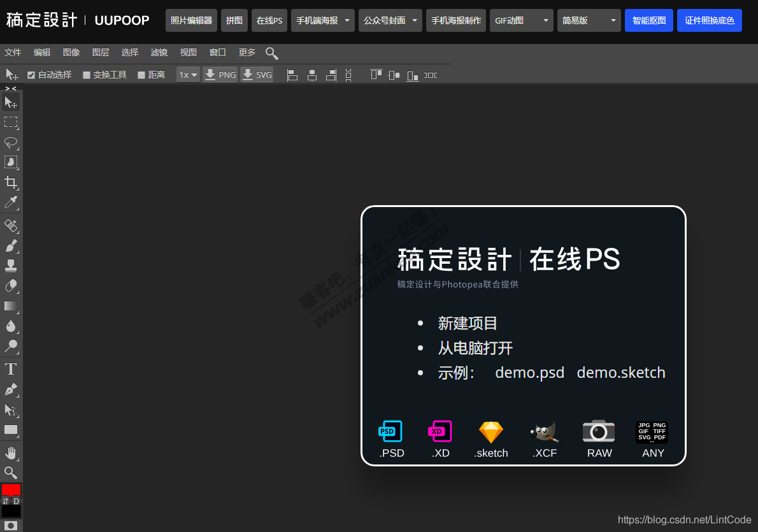This screenshot has height=532, width=758.
Task: Enable the 距离 checkbox
Action: [141, 75]
